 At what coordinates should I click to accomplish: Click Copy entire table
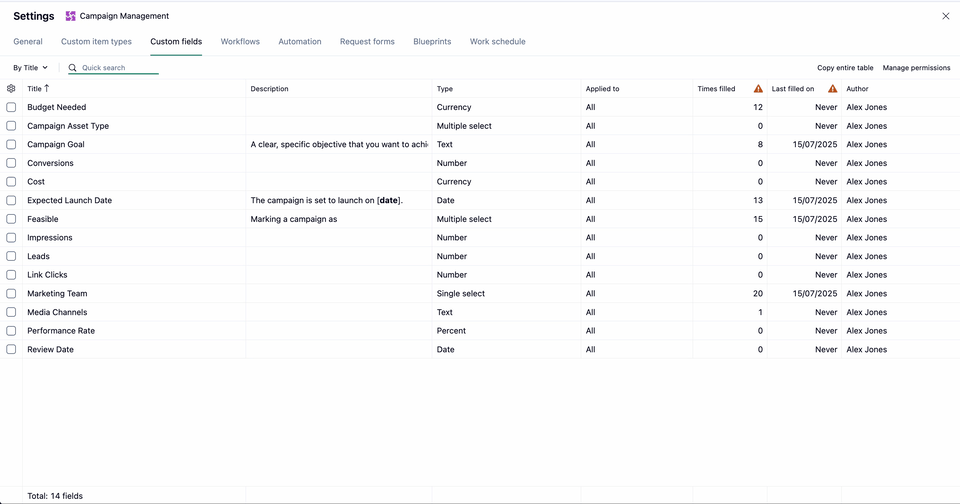click(845, 68)
